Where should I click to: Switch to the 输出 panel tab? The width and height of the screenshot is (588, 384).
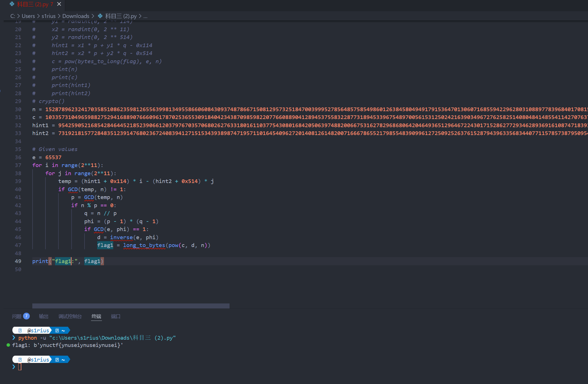(x=44, y=316)
